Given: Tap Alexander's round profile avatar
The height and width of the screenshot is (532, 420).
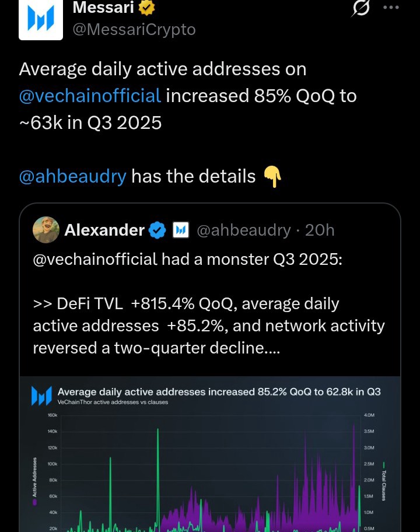Looking at the screenshot, I should (x=46, y=230).
